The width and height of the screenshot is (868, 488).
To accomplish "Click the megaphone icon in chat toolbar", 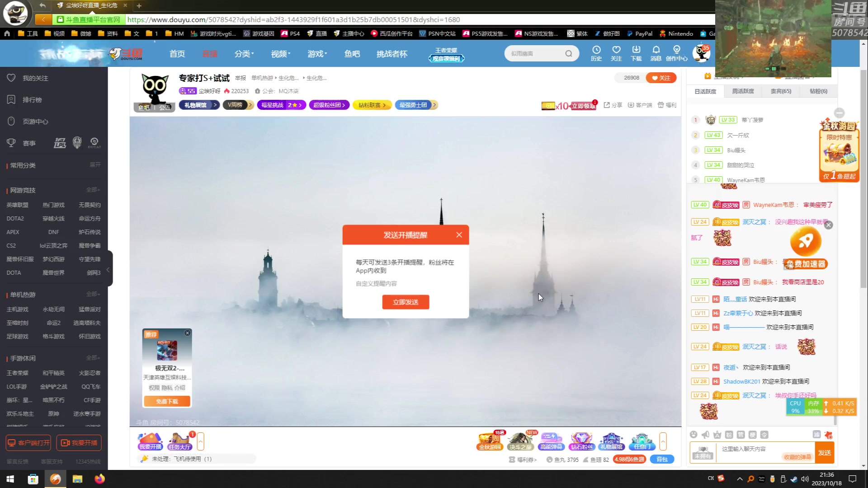I will (x=705, y=435).
